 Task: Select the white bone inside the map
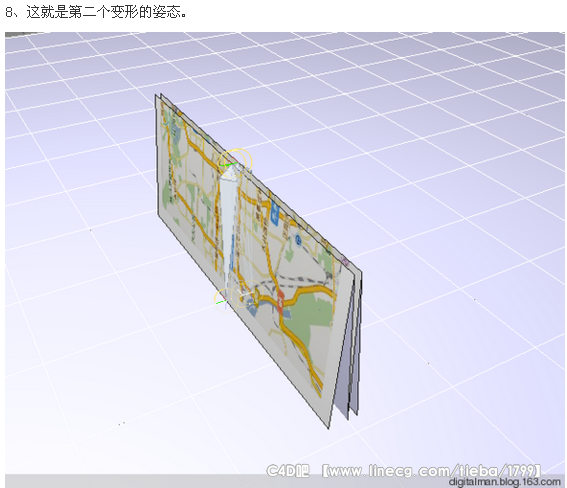229,231
